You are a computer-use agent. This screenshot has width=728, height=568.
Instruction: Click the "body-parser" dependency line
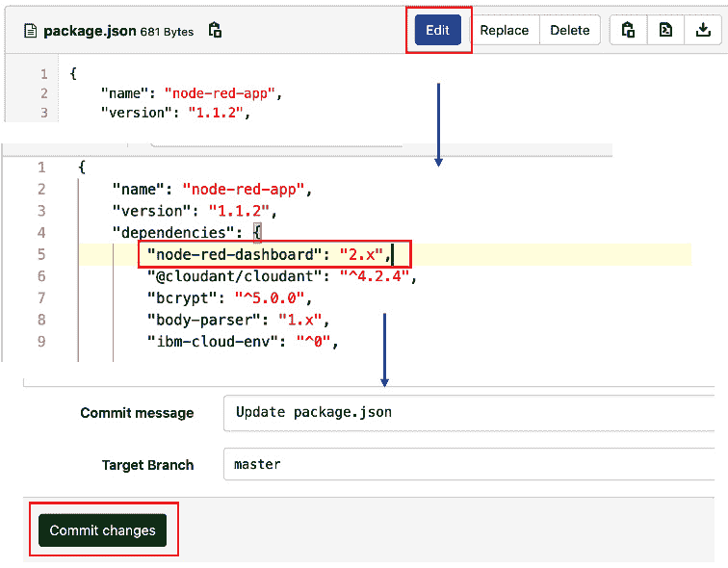[x=238, y=320]
